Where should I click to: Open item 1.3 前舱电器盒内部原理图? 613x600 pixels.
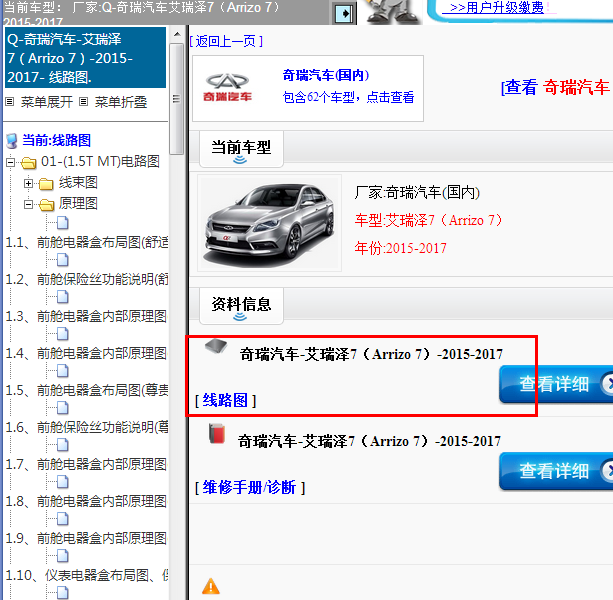click(x=87, y=316)
